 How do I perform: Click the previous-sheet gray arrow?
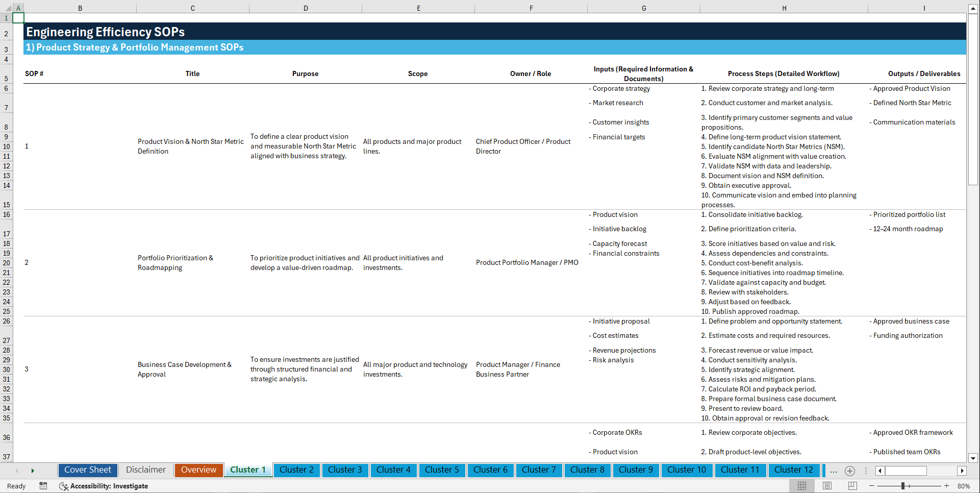[17, 470]
